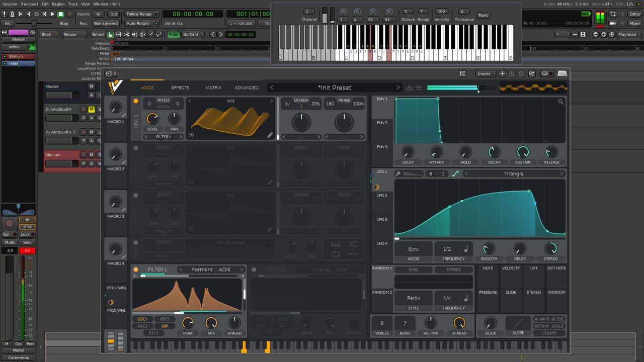
Task: Switch to the MATRIX tab
Action: pos(213,87)
